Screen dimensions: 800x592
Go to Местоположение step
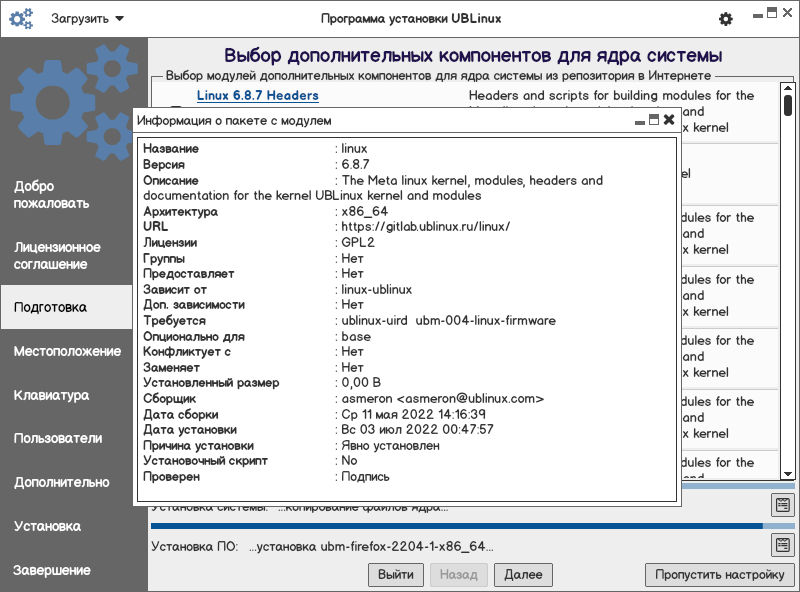pyautogui.click(x=66, y=351)
